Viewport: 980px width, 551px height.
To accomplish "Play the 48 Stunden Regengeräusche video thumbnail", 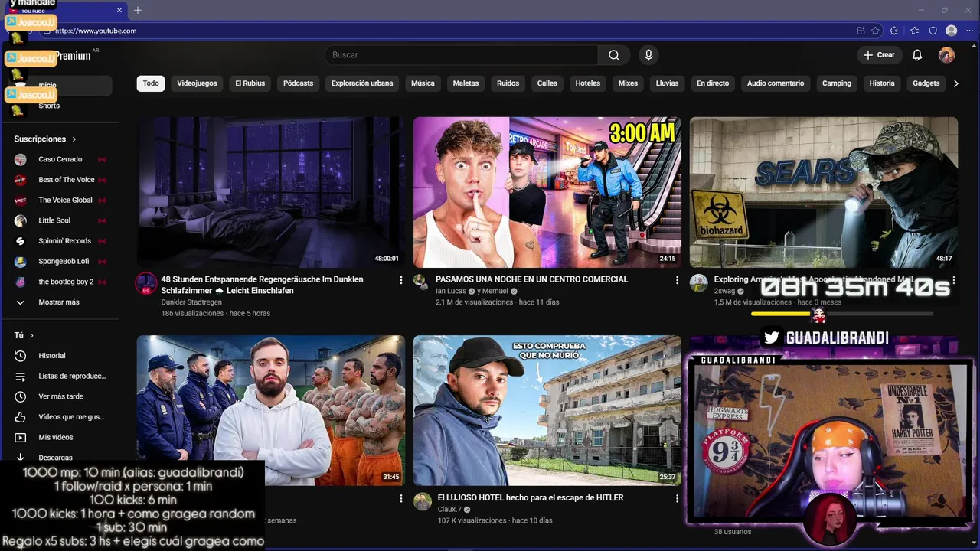I will (271, 192).
